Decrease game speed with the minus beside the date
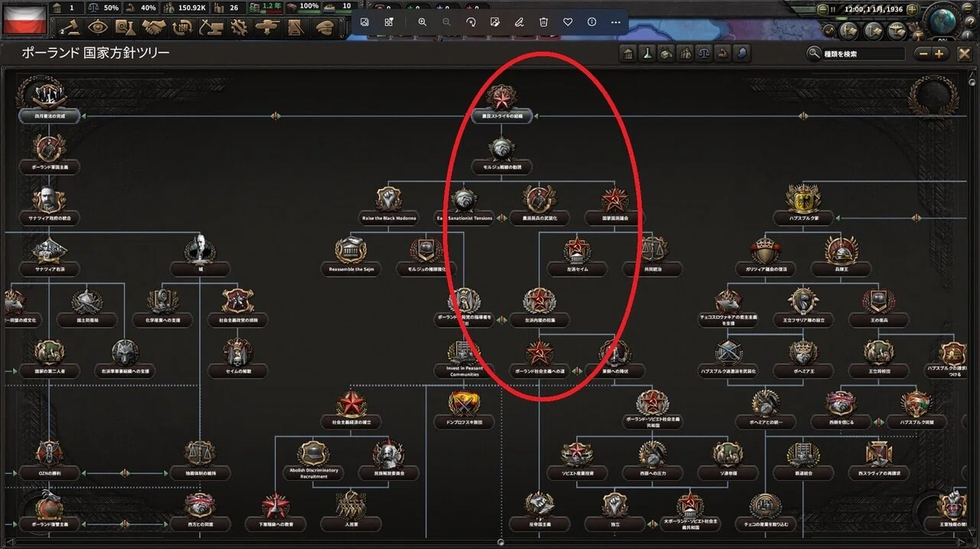Screen dimensions: 980x549 point(822,9)
